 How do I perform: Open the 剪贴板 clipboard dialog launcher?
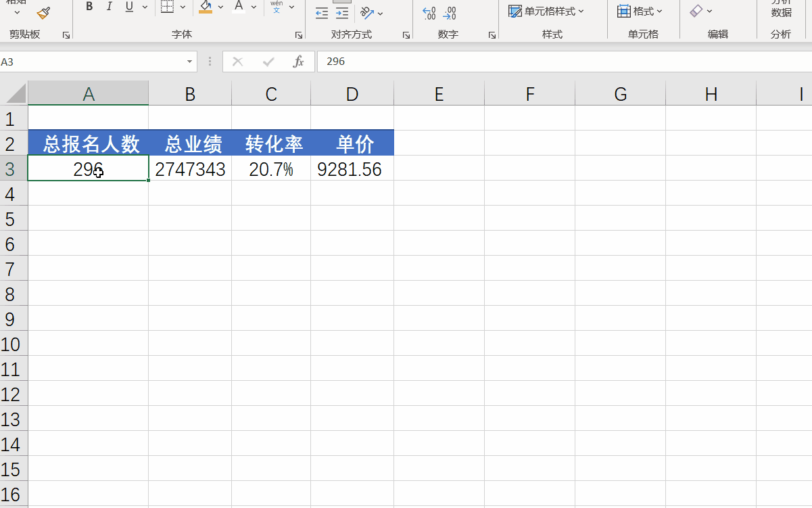coord(66,35)
